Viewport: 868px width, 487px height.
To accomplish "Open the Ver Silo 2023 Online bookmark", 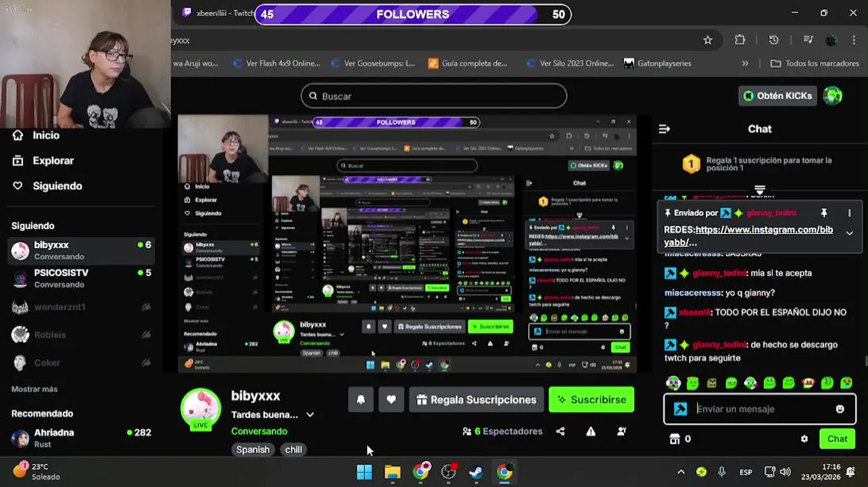I will (570, 63).
